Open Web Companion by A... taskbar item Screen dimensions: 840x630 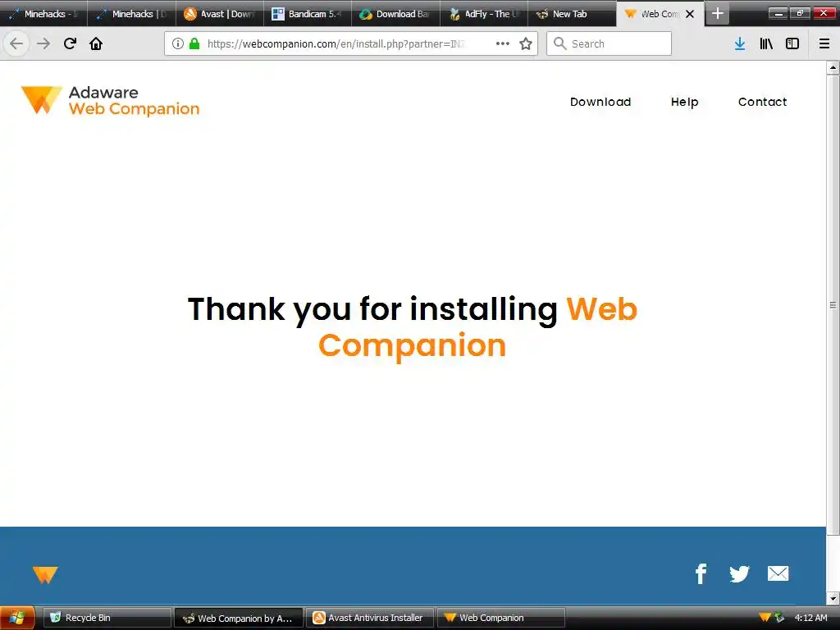(239, 618)
